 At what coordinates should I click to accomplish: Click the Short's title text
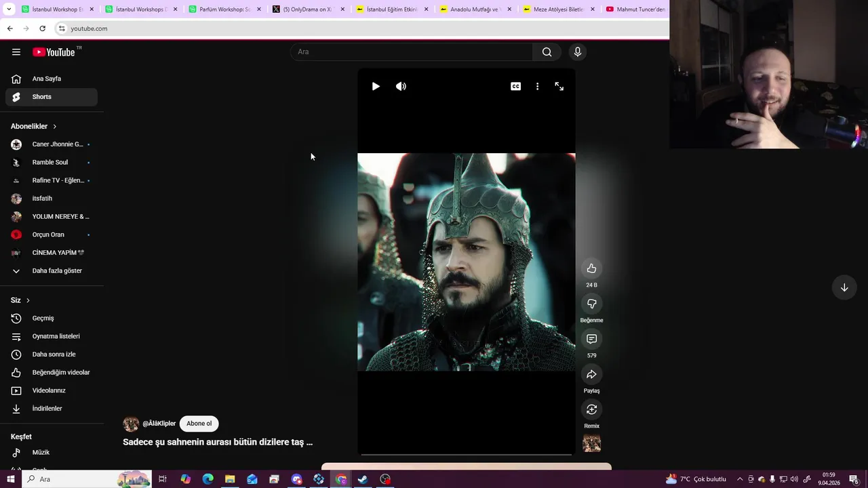pyautogui.click(x=218, y=442)
